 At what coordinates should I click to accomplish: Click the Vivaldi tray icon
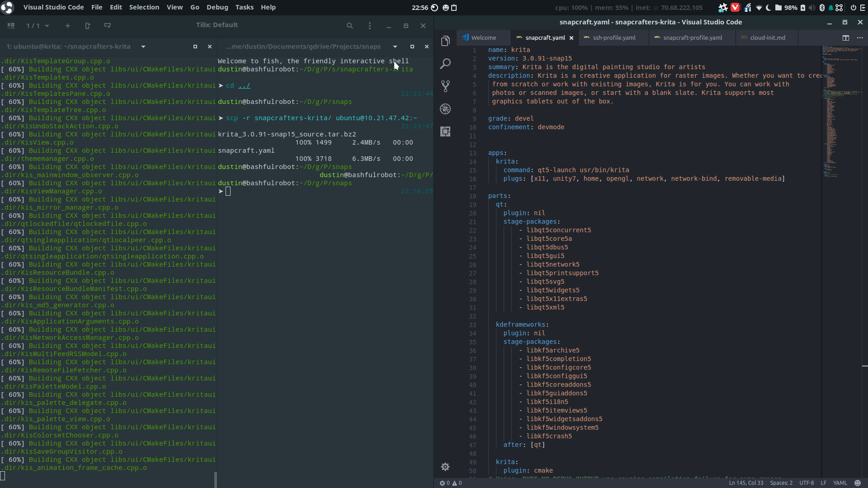736,7
